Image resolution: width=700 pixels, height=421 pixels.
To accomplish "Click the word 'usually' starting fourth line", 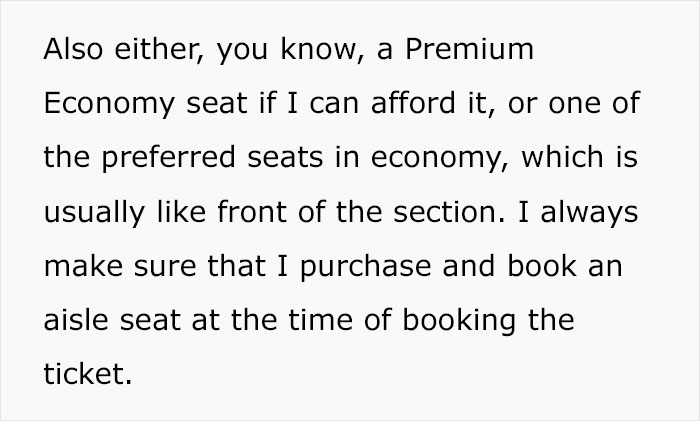I will coord(94,214).
